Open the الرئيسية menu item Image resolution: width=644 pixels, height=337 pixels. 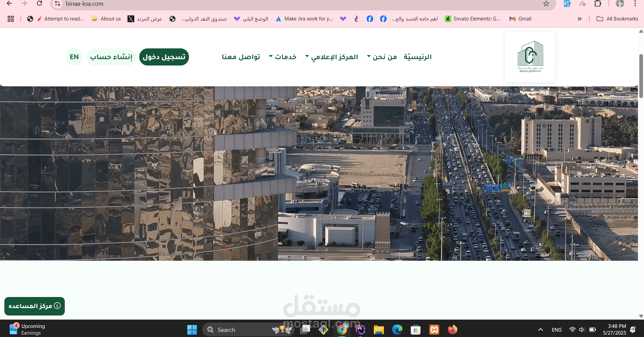click(417, 56)
